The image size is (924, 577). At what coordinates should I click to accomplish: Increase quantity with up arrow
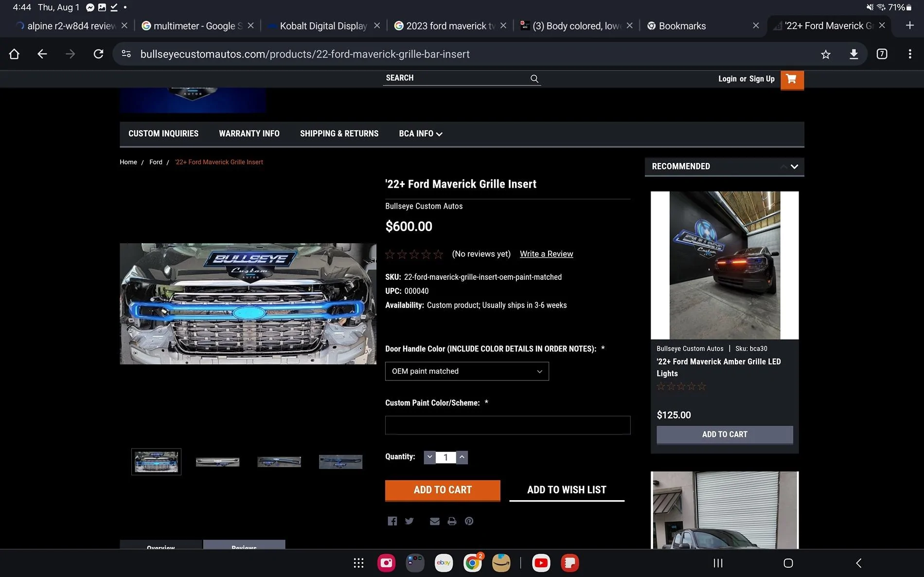(462, 457)
